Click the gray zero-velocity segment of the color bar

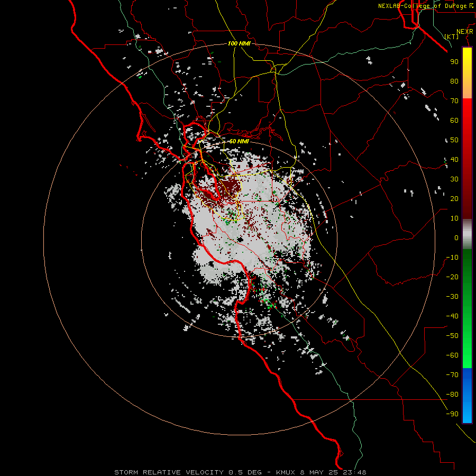click(467, 234)
